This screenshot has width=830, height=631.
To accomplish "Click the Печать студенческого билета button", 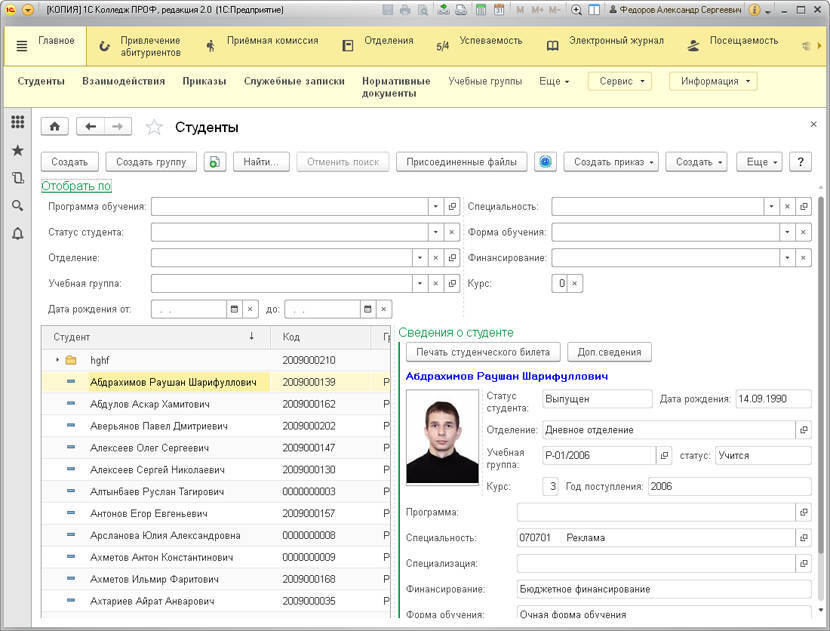I will pyautogui.click(x=483, y=352).
